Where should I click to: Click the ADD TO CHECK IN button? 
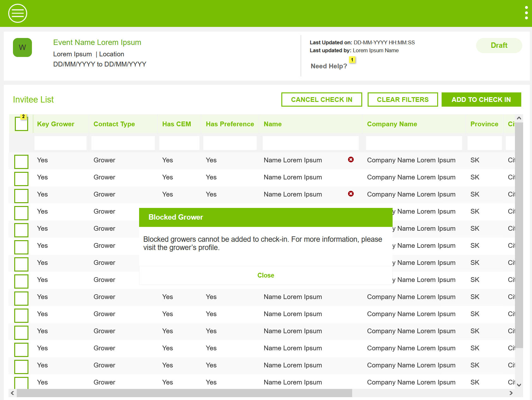tap(481, 100)
